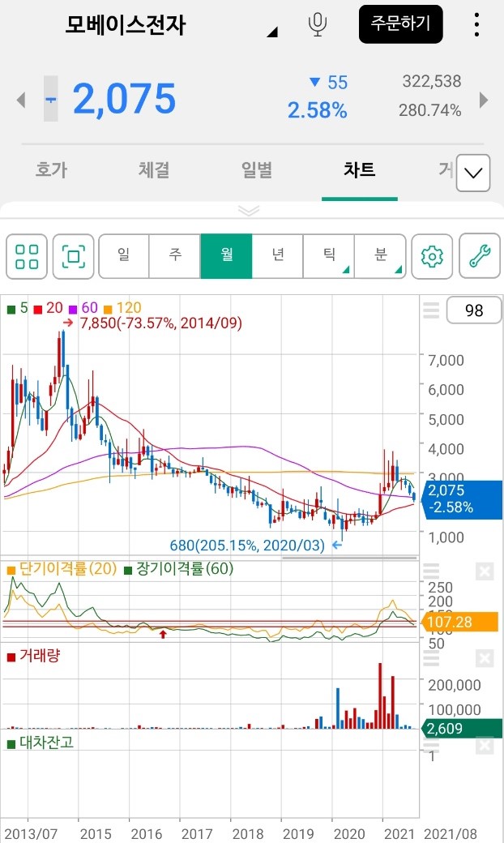Tap the change percent 2.58%
The width and height of the screenshot is (504, 843).
pos(317,111)
